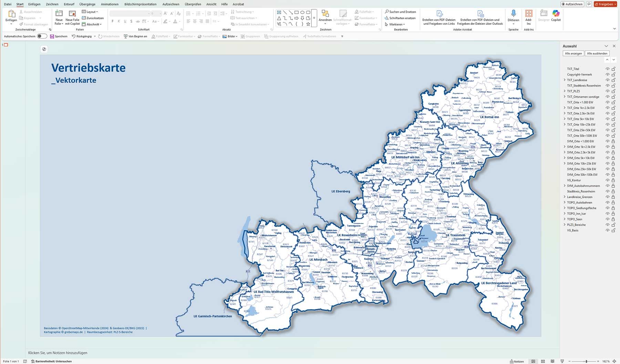The width and height of the screenshot is (620, 364).
Task: Toggle Notizen in status bar
Action: click(x=517, y=361)
